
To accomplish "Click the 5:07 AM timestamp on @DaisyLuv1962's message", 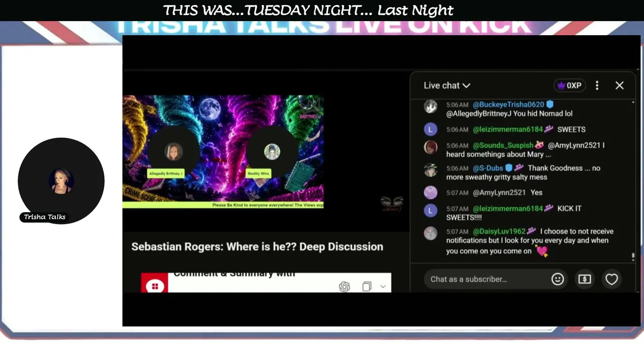I will coord(457,232).
